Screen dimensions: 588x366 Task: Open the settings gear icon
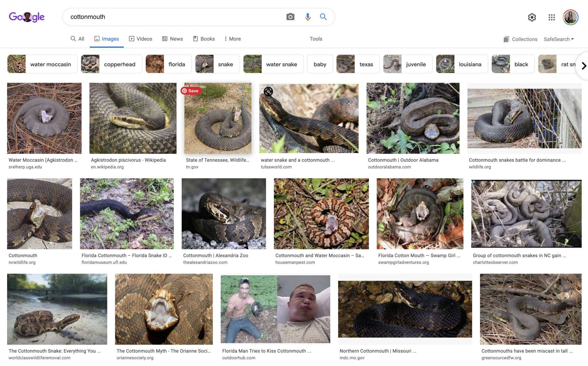(532, 17)
